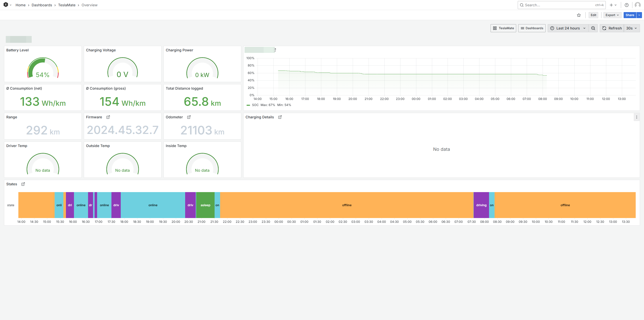Viewport: 644px width, 320px height.
Task: Open States panel external link icon
Action: pos(23,184)
